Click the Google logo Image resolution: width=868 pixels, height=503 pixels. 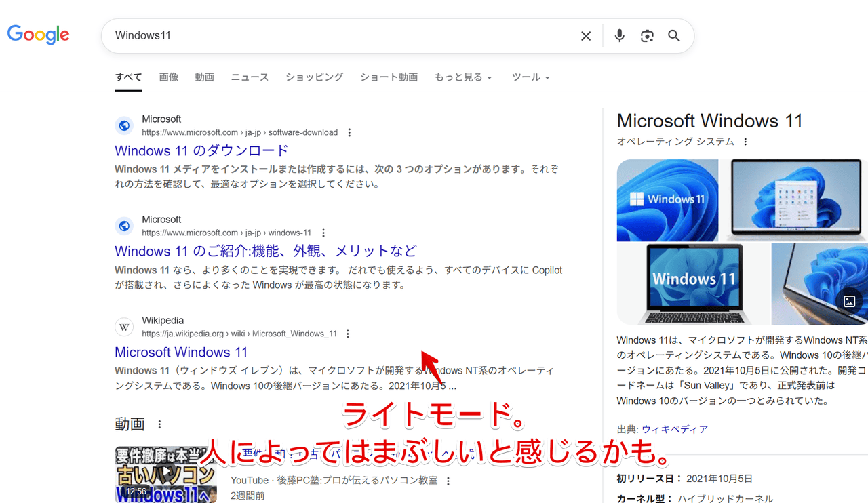[x=39, y=35]
